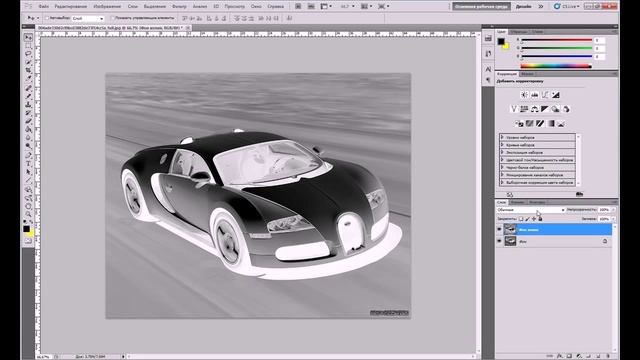The height and width of the screenshot is (360, 640).
Task: Add a Threshold adjustment
Action: tap(540, 123)
